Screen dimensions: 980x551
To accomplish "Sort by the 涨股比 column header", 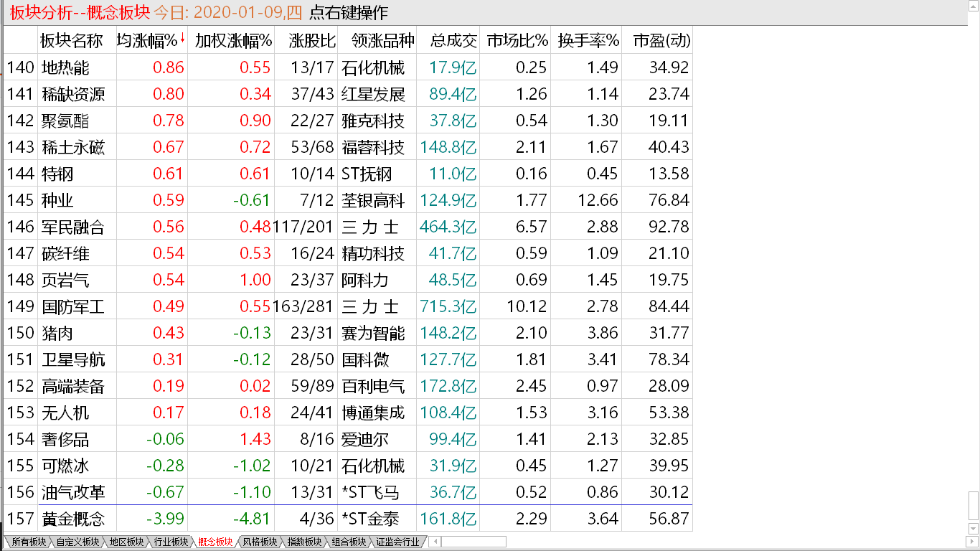I will click(311, 40).
